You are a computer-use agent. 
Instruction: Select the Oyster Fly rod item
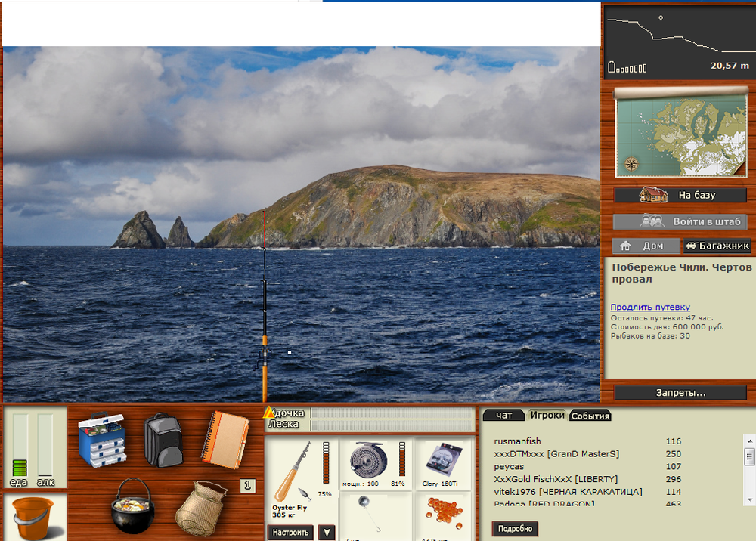(x=293, y=472)
